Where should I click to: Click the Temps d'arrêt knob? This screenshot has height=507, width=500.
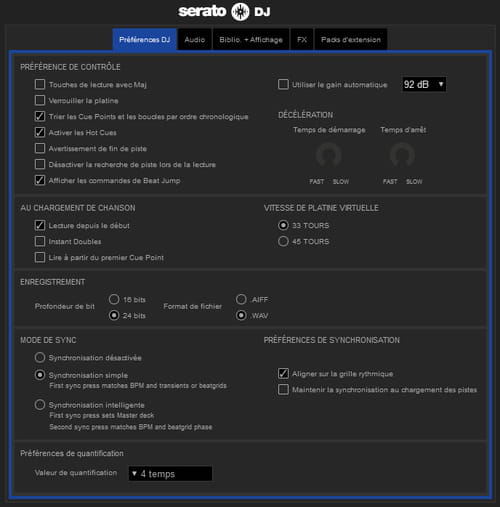[402, 155]
